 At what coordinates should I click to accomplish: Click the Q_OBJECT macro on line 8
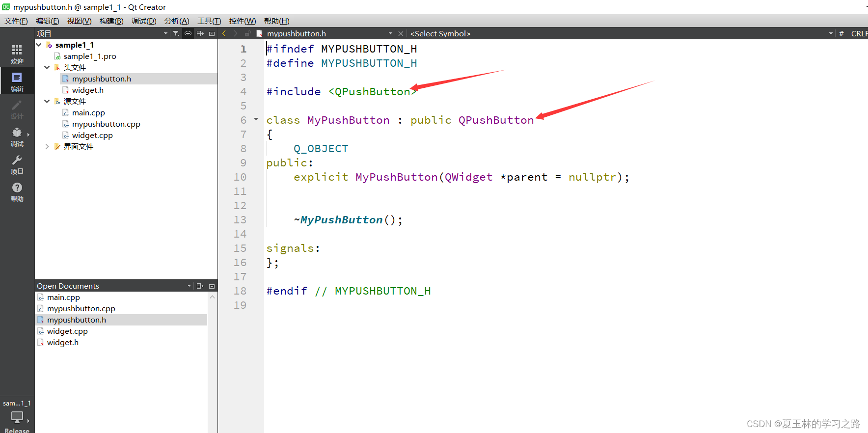point(321,149)
